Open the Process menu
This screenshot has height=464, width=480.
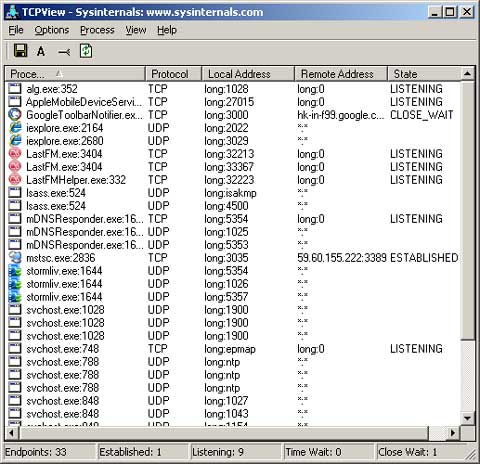tap(97, 30)
